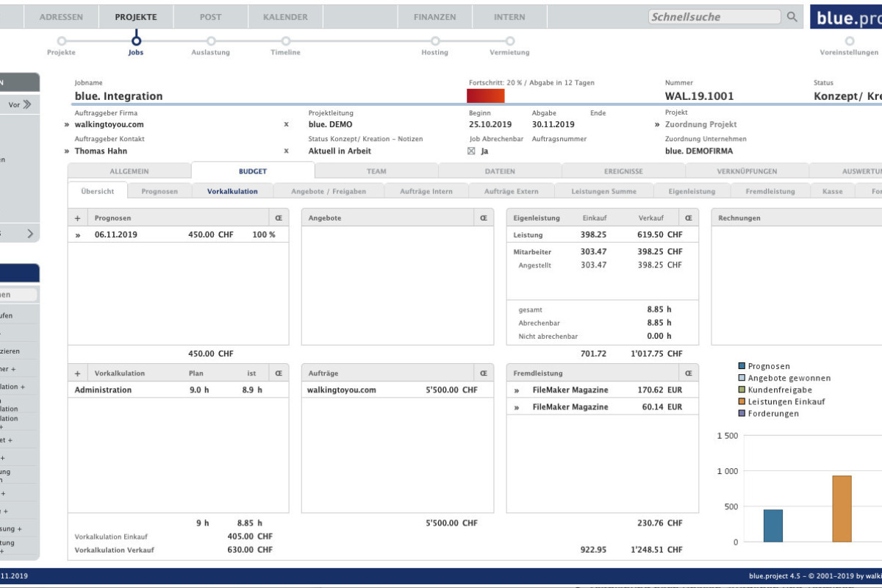Expand the 06.11.2019 Prognosen row arrow

77,235
